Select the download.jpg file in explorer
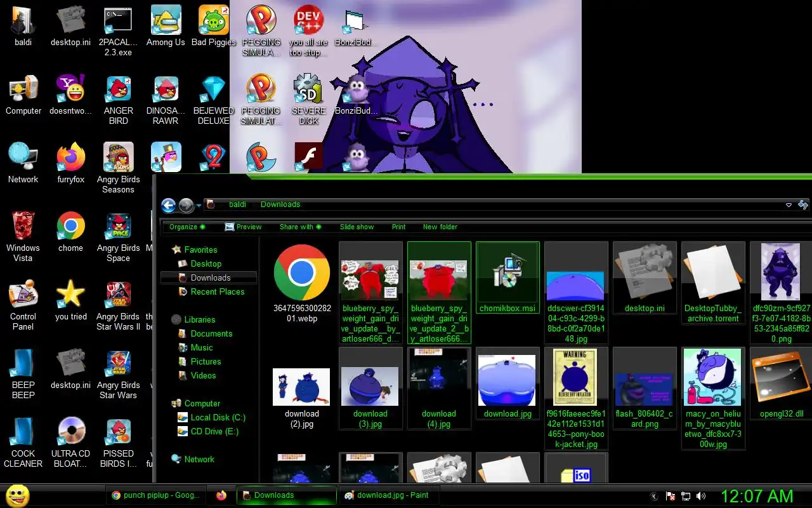The width and height of the screenshot is (812, 508). [507, 384]
